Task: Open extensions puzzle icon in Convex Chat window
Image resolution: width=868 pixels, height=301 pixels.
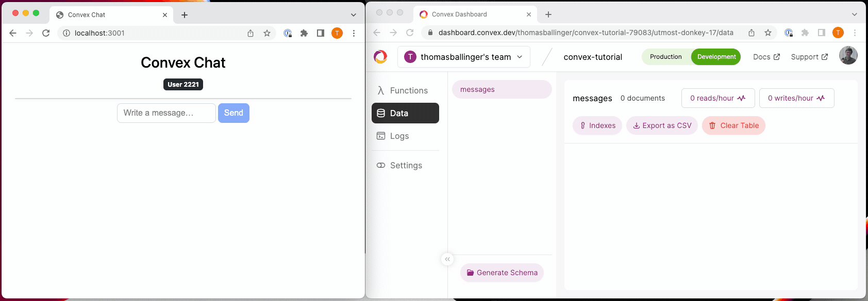Action: (304, 33)
